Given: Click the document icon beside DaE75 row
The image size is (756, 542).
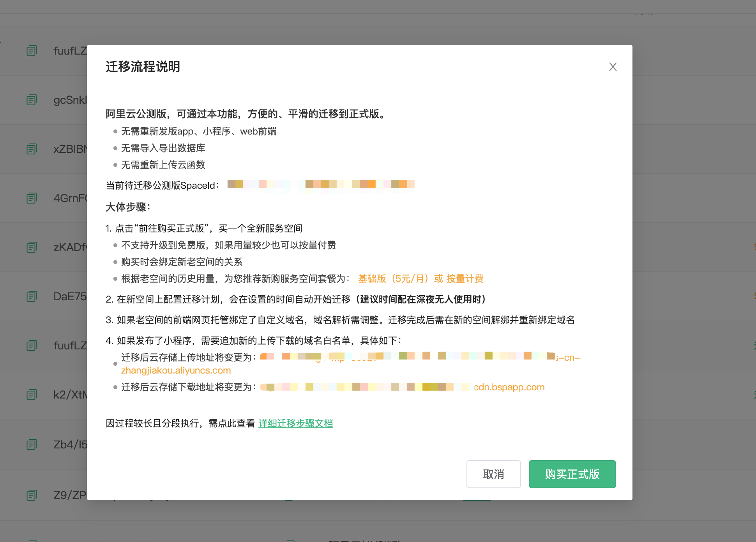Looking at the screenshot, I should click(x=32, y=296).
